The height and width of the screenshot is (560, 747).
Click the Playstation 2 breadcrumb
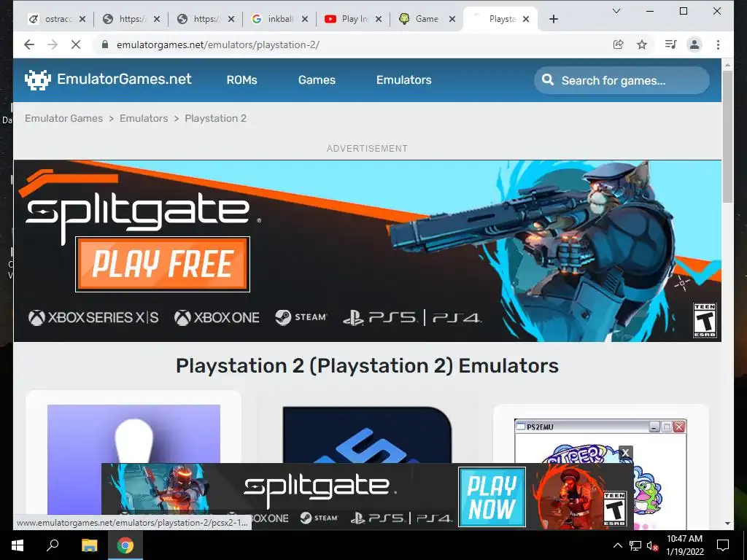point(216,118)
